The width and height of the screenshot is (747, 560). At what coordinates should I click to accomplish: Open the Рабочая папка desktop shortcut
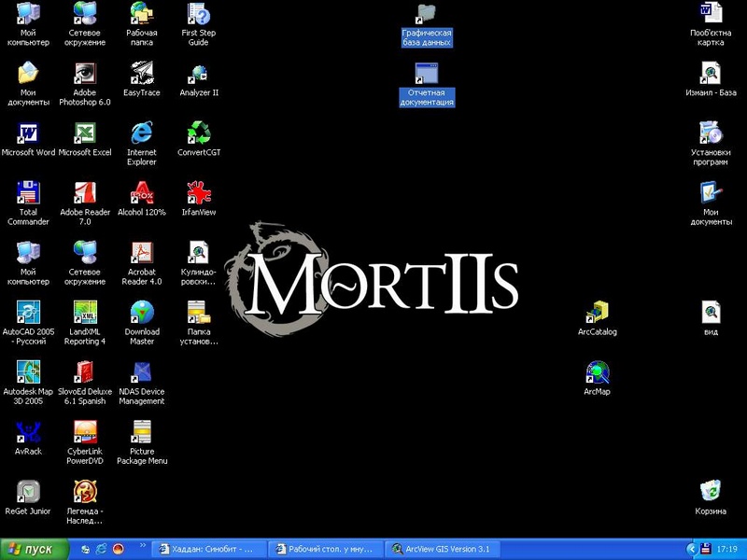142,24
